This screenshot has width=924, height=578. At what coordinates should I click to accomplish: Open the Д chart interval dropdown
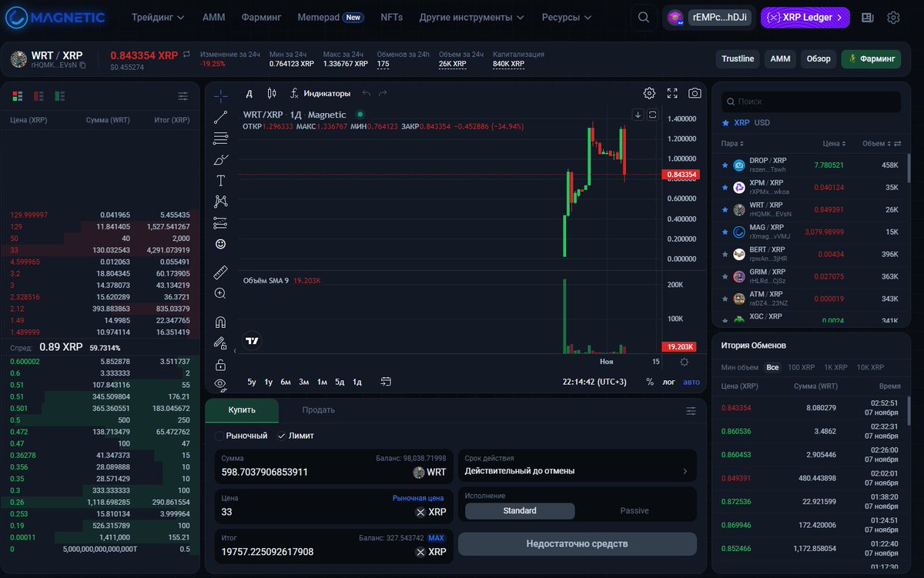tap(249, 93)
